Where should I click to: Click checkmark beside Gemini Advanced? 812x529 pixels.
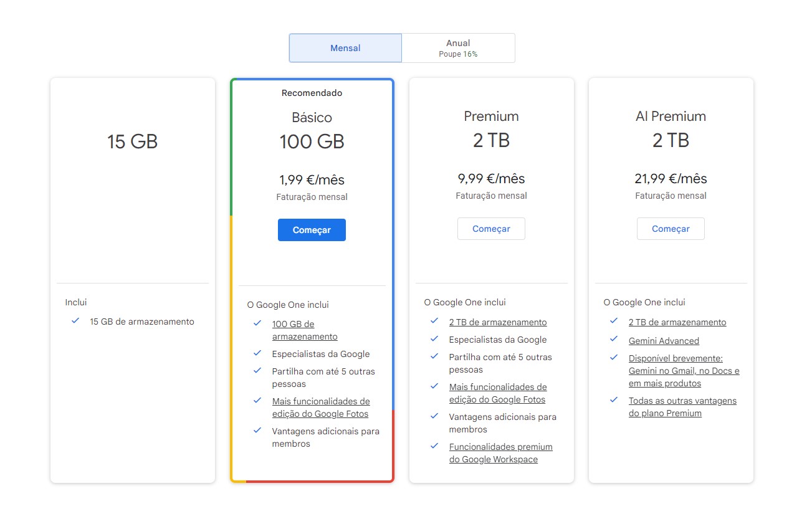(x=614, y=340)
